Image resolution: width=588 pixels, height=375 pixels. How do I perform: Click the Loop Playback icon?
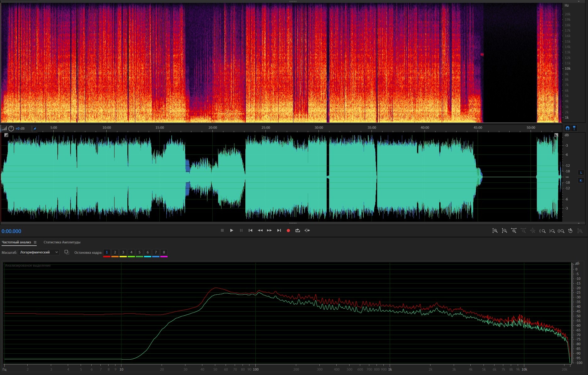[297, 231]
